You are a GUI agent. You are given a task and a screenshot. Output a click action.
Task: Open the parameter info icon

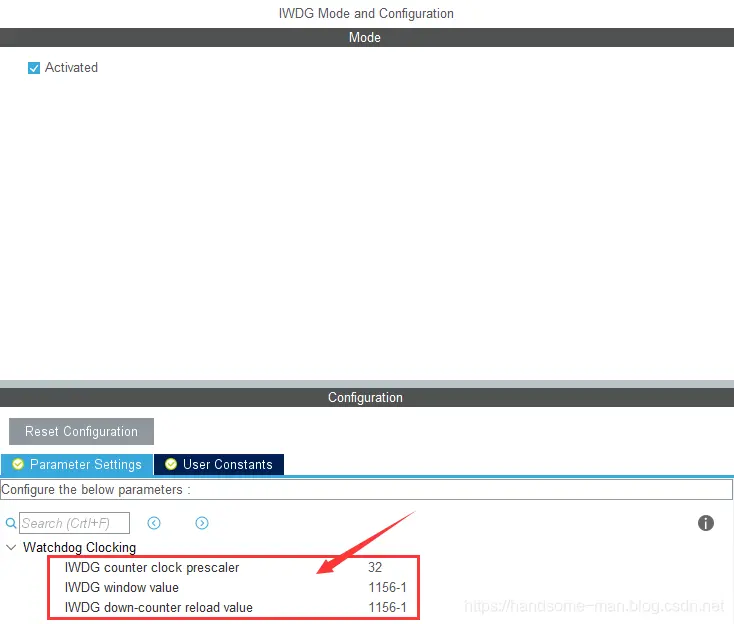point(705,523)
